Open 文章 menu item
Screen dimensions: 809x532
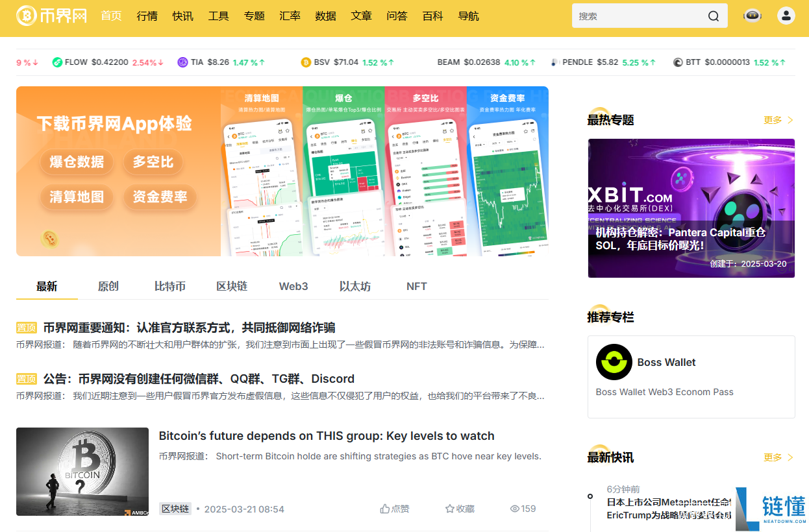[361, 16]
